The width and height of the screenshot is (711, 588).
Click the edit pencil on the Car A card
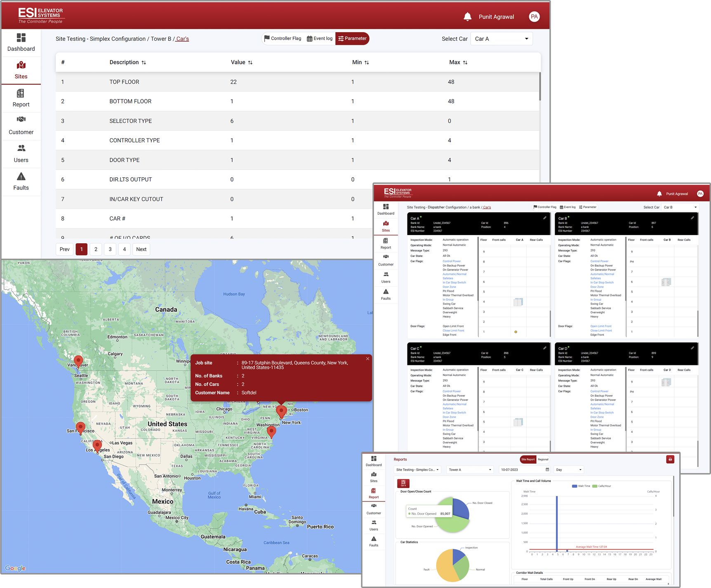coord(545,218)
